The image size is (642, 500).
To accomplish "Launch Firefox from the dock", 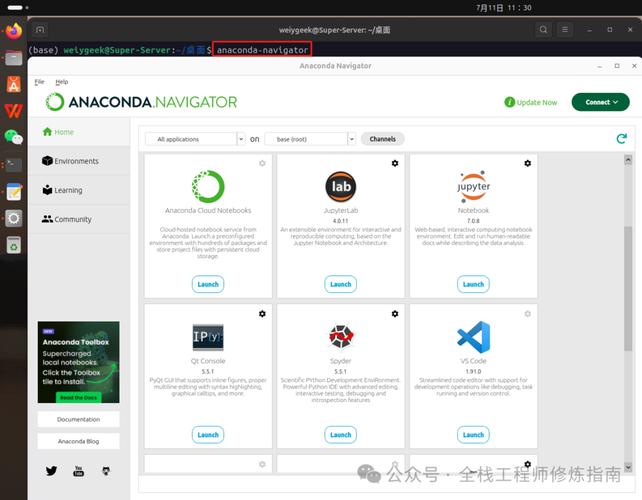I will click(x=14, y=31).
